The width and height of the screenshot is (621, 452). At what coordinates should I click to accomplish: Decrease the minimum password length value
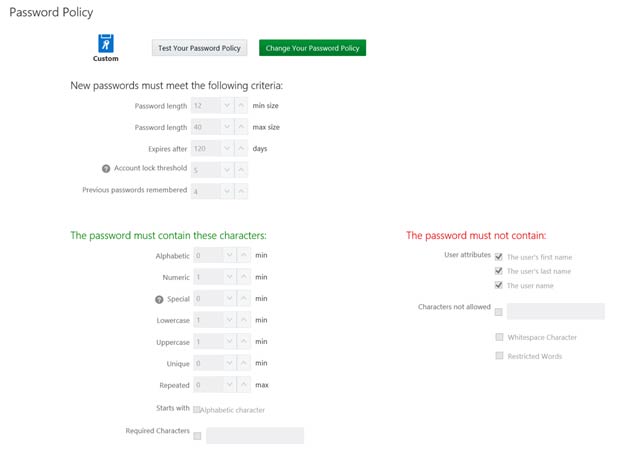click(x=227, y=105)
